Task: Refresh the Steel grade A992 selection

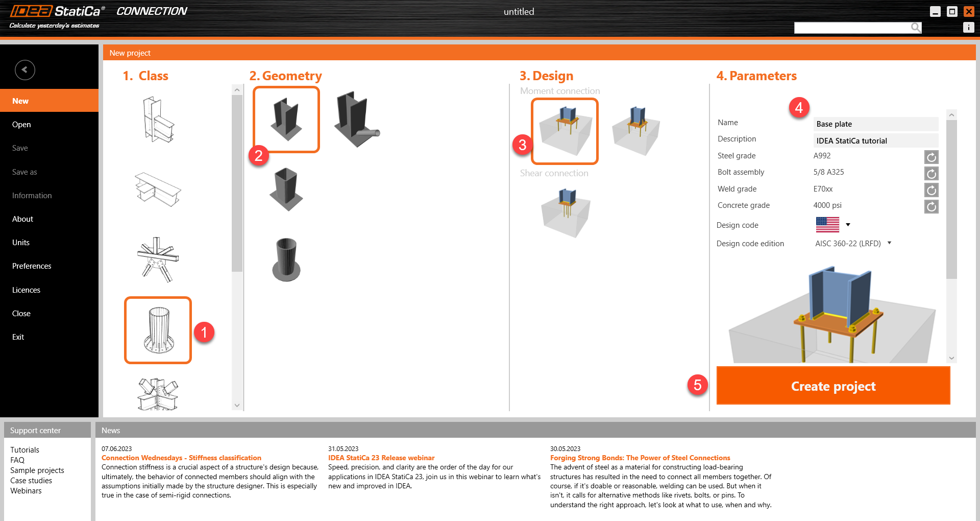Action: point(931,157)
